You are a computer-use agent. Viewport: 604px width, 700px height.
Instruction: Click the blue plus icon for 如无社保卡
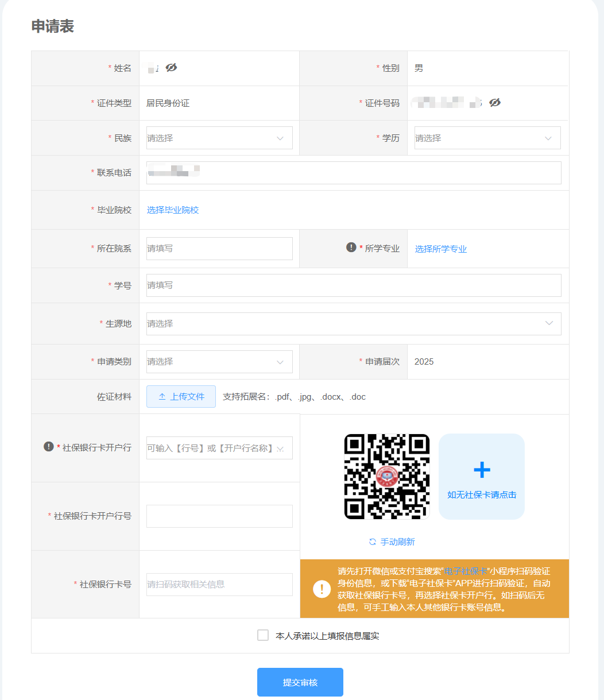tap(482, 470)
